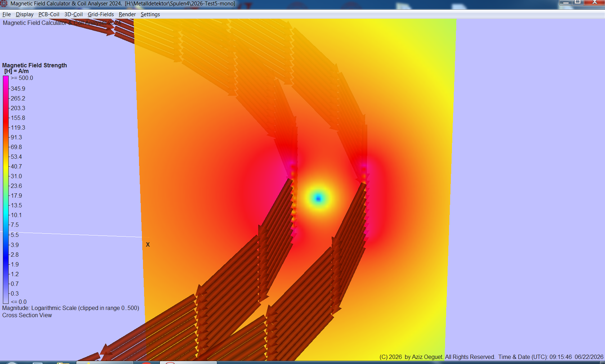
Task: Click the field strength legend color bar
Action: [6, 190]
